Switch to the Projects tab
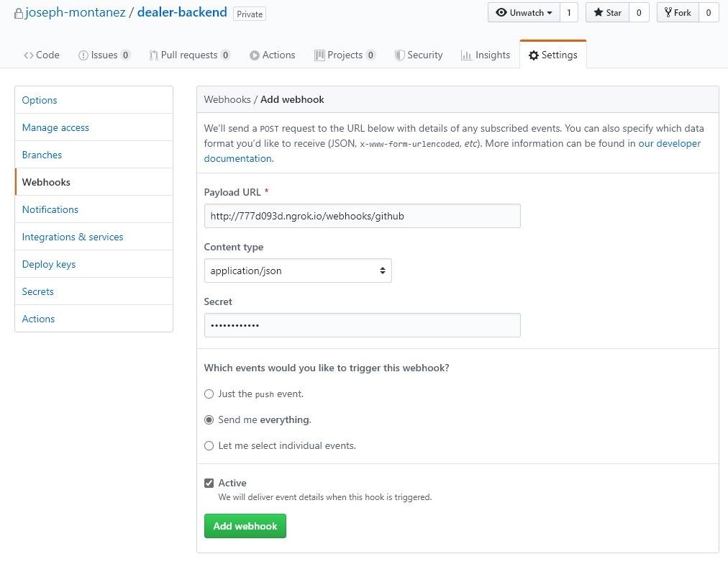The width and height of the screenshot is (728, 572). [x=345, y=55]
